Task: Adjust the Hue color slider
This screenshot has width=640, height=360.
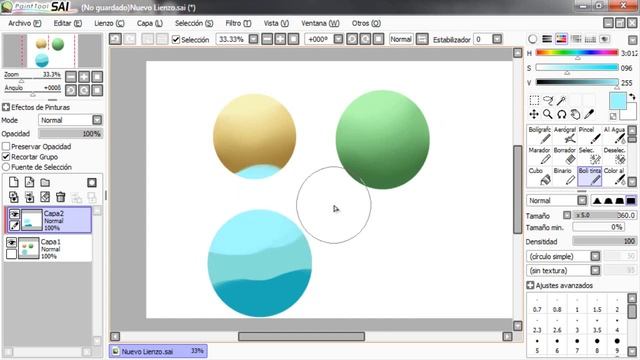Action: pos(577,53)
